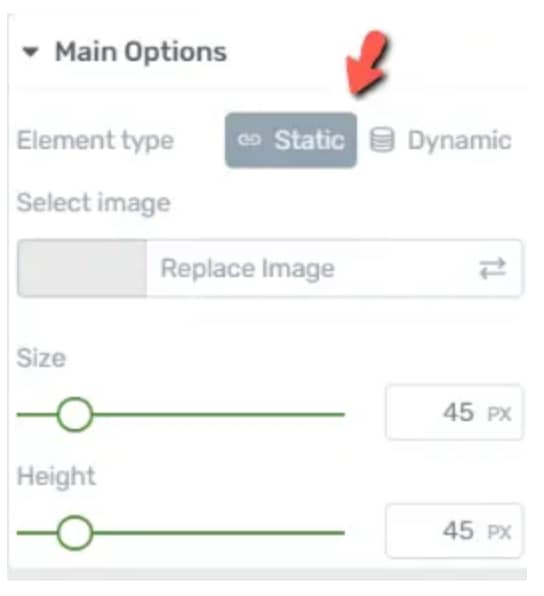This screenshot has height=596, width=544.
Task: Click the link icon in Static button
Action: (249, 140)
